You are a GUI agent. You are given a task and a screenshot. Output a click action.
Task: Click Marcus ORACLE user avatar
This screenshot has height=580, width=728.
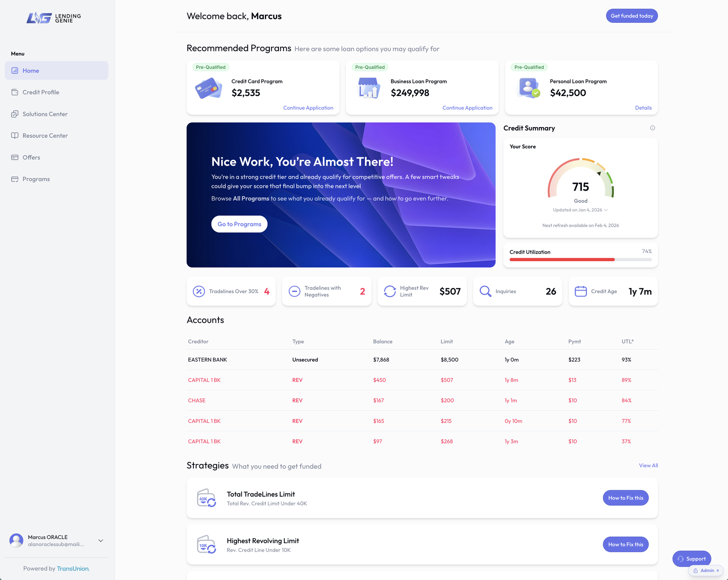16,540
